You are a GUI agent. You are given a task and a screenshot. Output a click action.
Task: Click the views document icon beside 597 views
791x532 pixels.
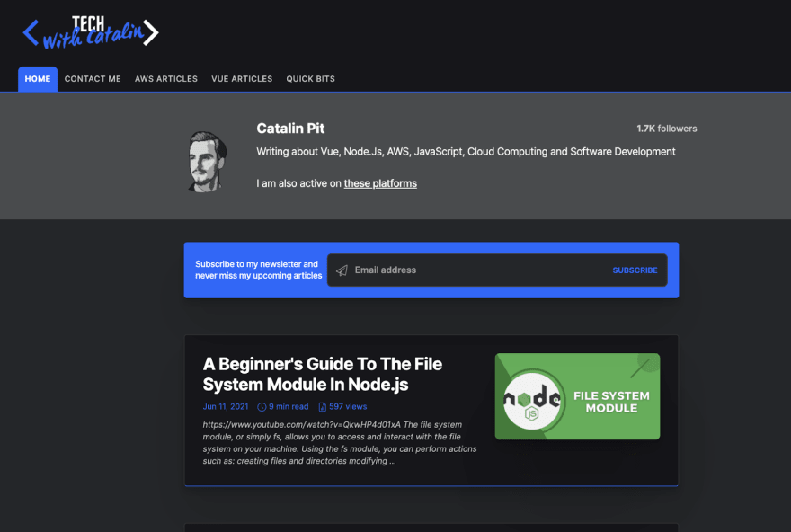tap(323, 407)
